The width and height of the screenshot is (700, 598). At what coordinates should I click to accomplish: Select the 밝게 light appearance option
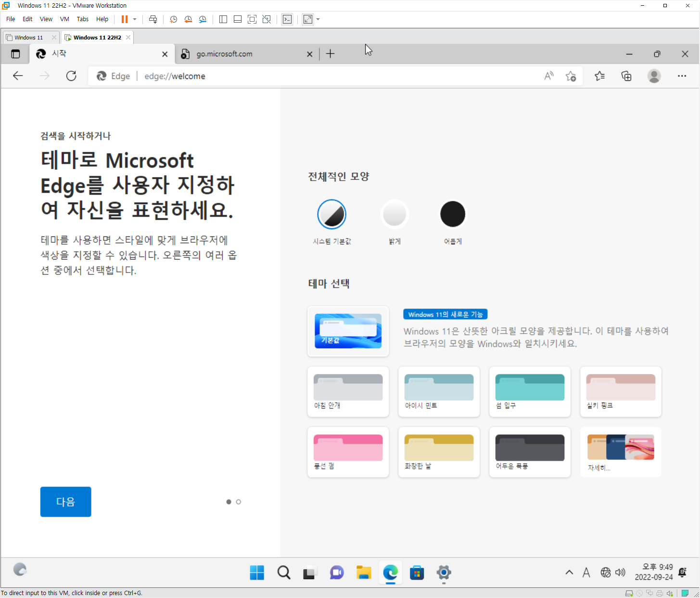(x=395, y=214)
